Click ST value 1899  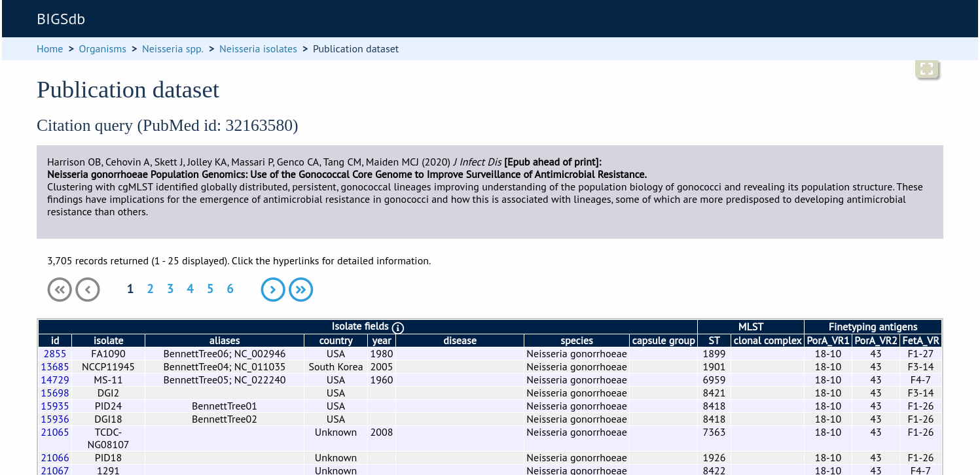click(714, 354)
